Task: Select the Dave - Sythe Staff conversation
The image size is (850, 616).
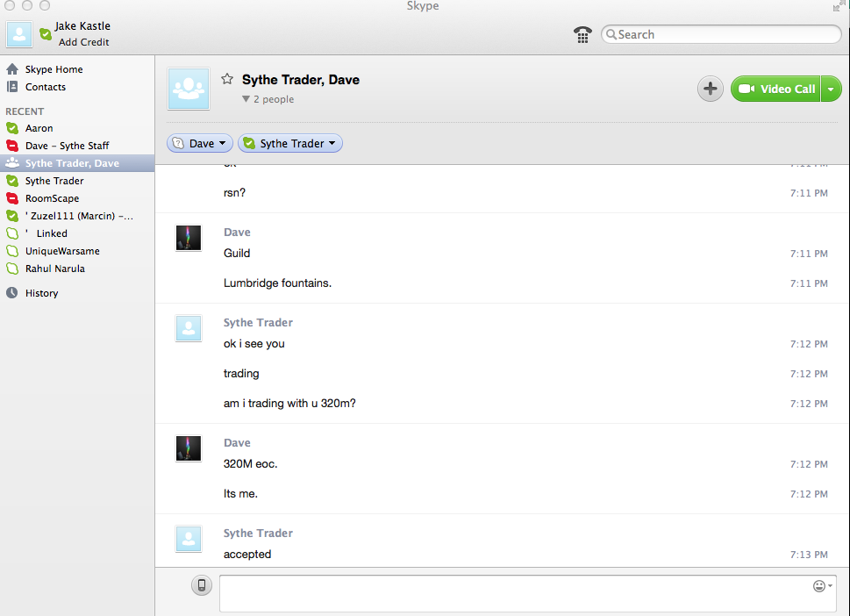Action: tap(77, 146)
